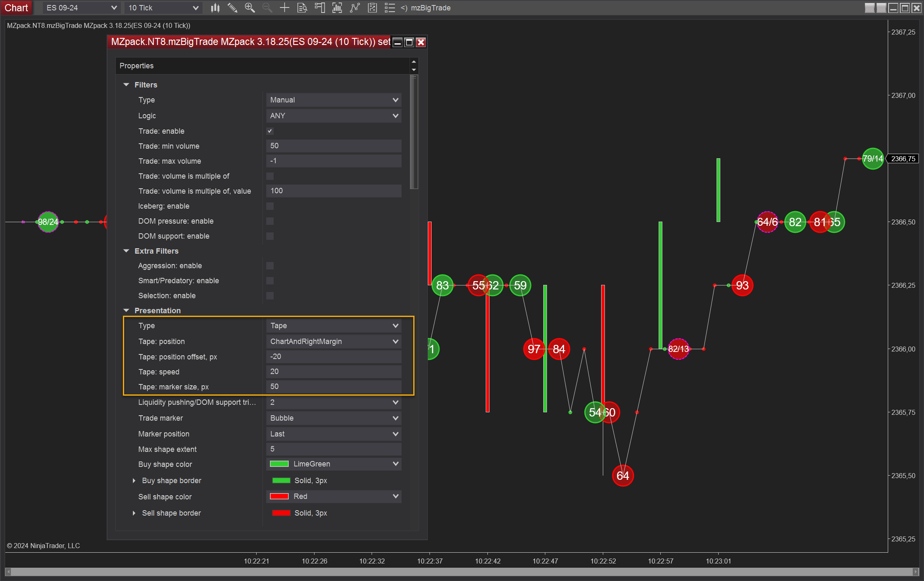Open the Logic dropdown showing ANY
The image size is (924, 581).
click(x=334, y=116)
